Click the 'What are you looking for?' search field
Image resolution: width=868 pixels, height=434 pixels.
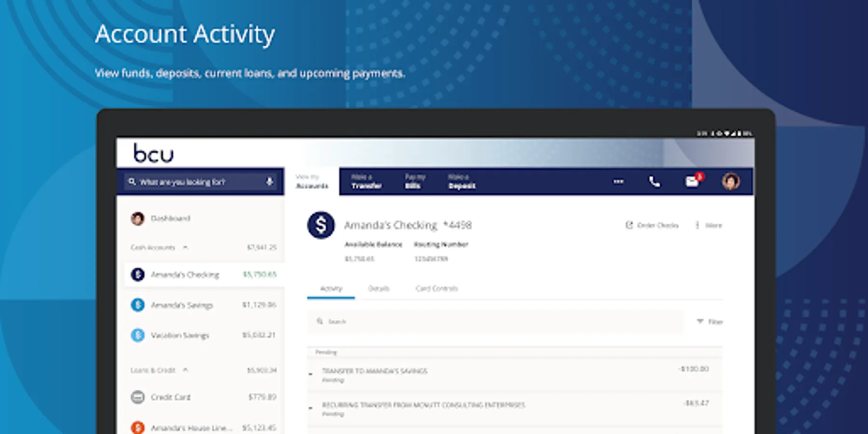[x=200, y=182]
